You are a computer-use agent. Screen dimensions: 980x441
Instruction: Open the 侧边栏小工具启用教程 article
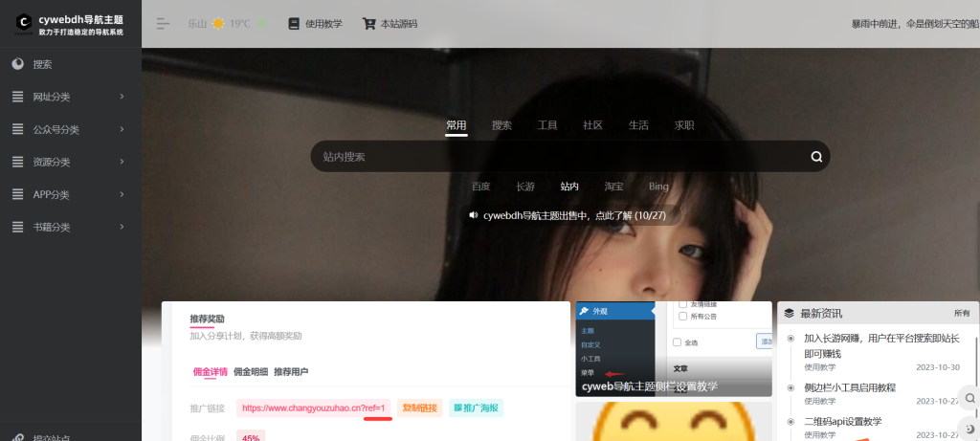point(850,387)
